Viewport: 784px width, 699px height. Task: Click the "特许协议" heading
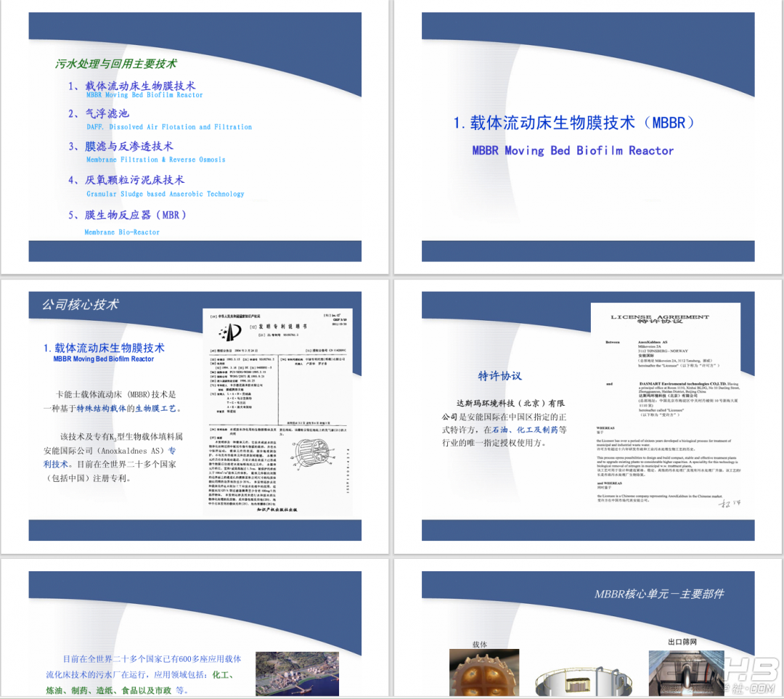pyautogui.click(x=499, y=376)
